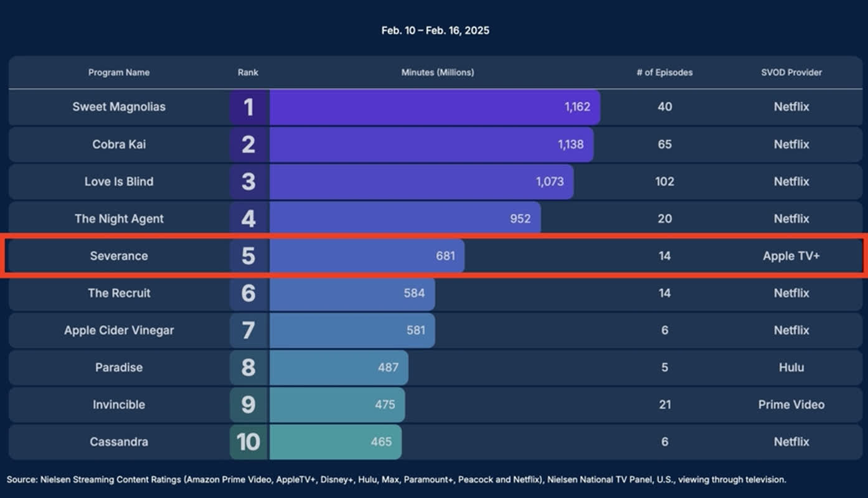Select the Minutes (Millions) column header
The height and width of the screenshot is (498, 868).
point(437,72)
